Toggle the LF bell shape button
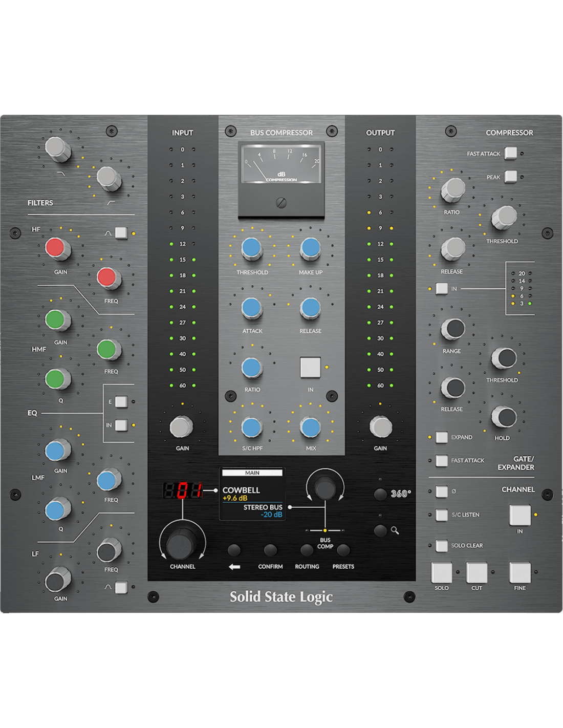563x728 pixels. 121,587
